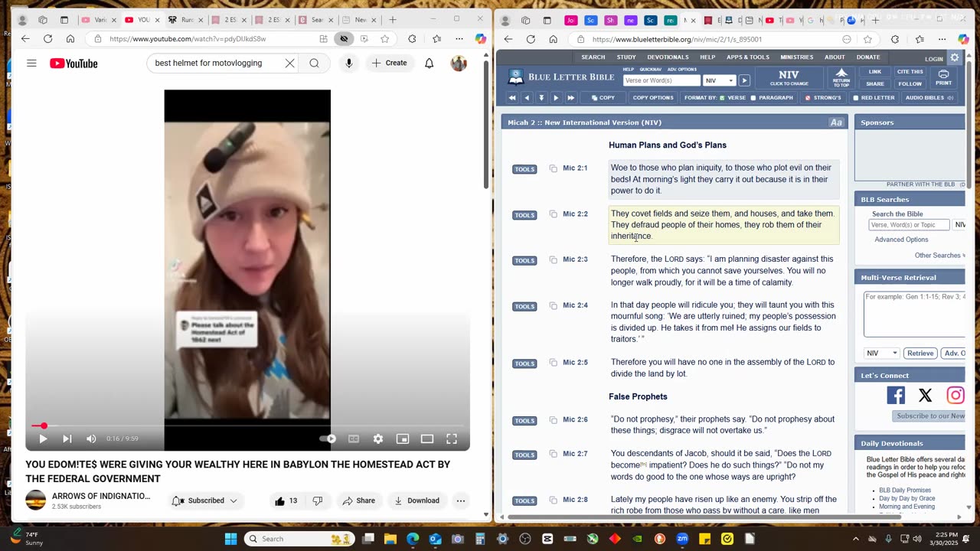Viewport: 980px width, 551px height.
Task: Open the STUDY menu
Action: (x=626, y=57)
